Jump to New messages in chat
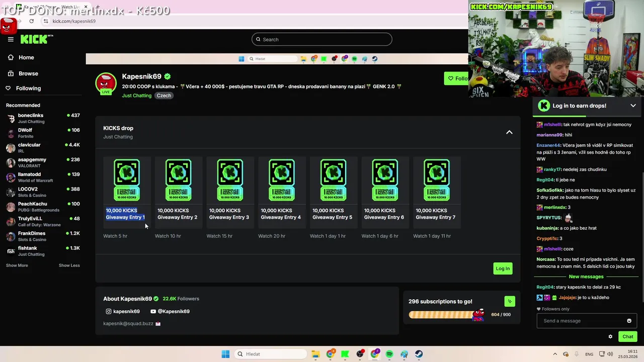644x362 pixels. 586,277
